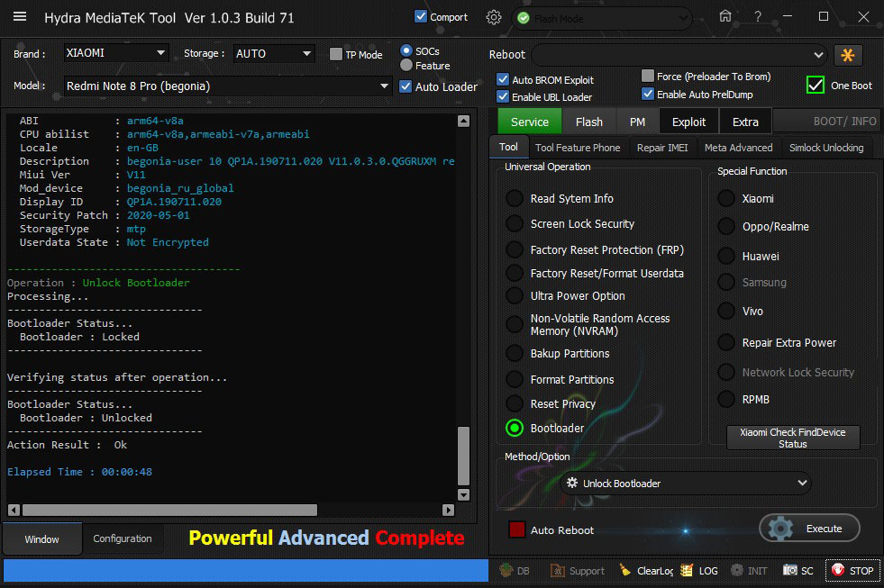Click the dark red Auto Reboot swatch
The height and width of the screenshot is (588, 884).
(517, 530)
